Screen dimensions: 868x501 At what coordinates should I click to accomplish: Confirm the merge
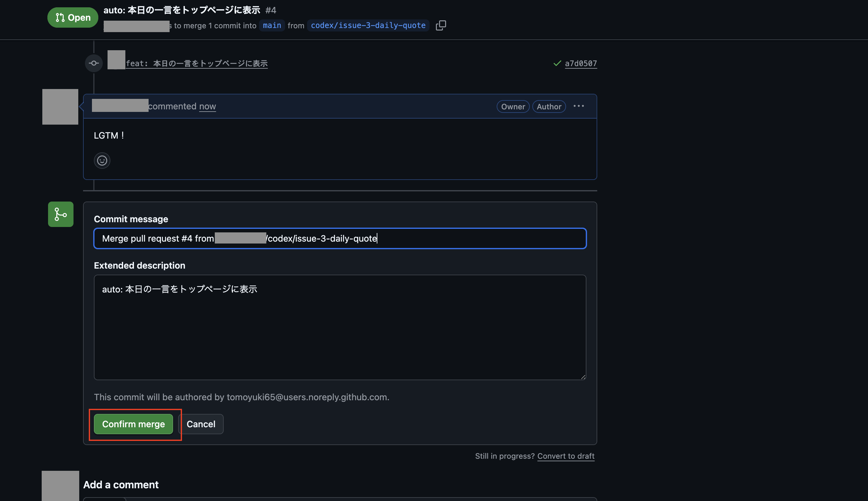133,424
